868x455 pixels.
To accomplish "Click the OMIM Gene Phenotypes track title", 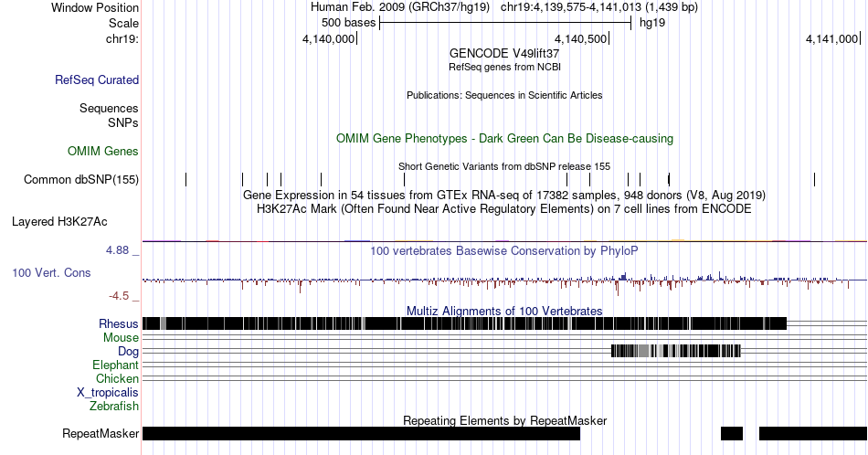I will [x=504, y=138].
